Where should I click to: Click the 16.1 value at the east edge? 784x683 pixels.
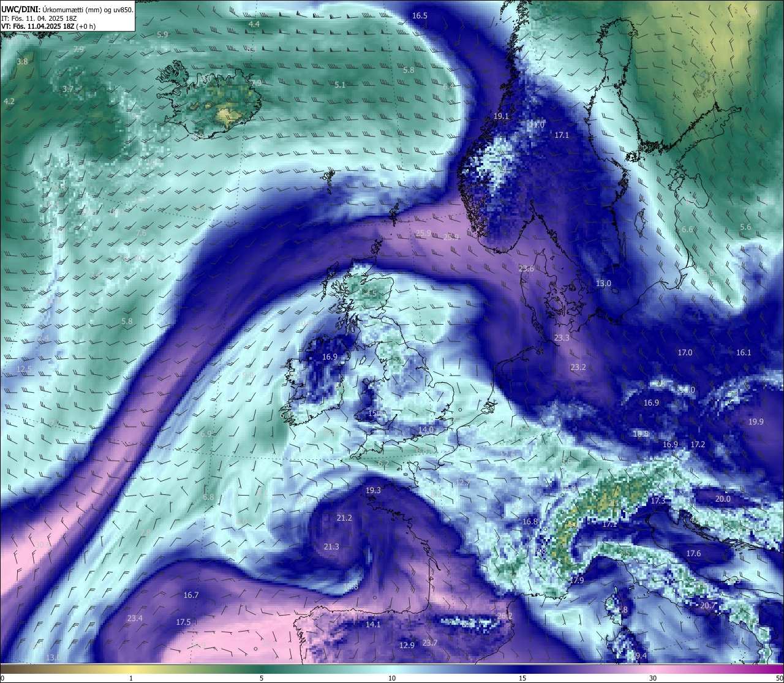744,353
